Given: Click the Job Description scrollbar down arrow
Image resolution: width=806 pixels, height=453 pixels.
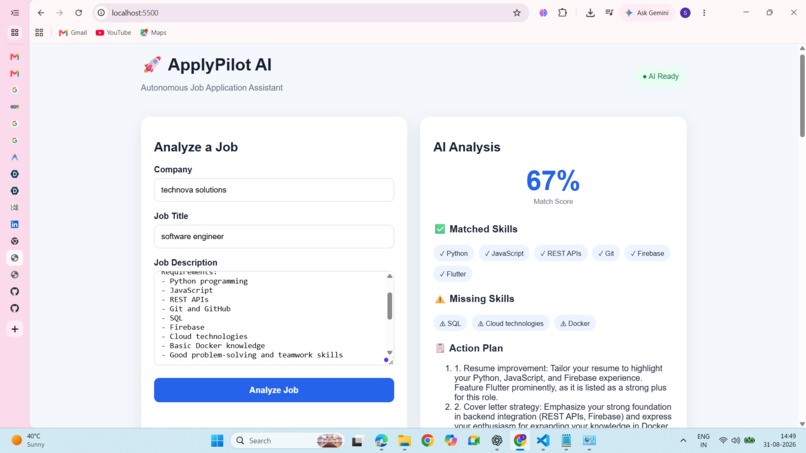Looking at the screenshot, I should [390, 353].
